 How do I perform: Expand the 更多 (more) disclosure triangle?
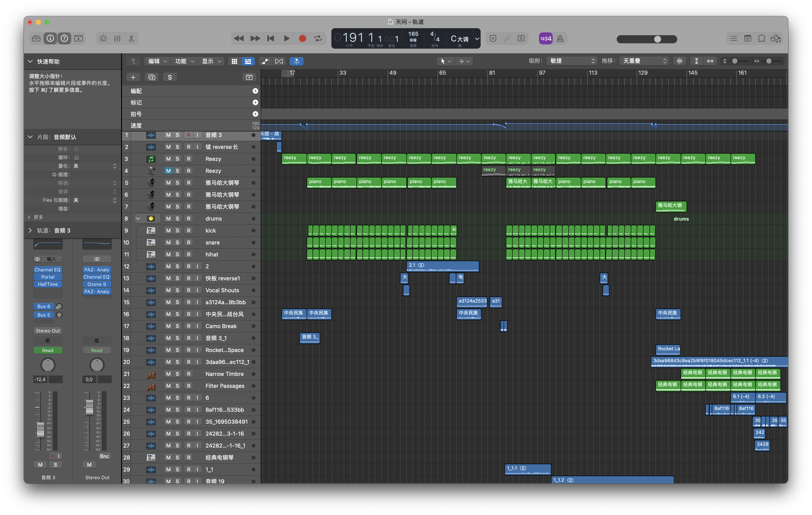[x=29, y=217]
